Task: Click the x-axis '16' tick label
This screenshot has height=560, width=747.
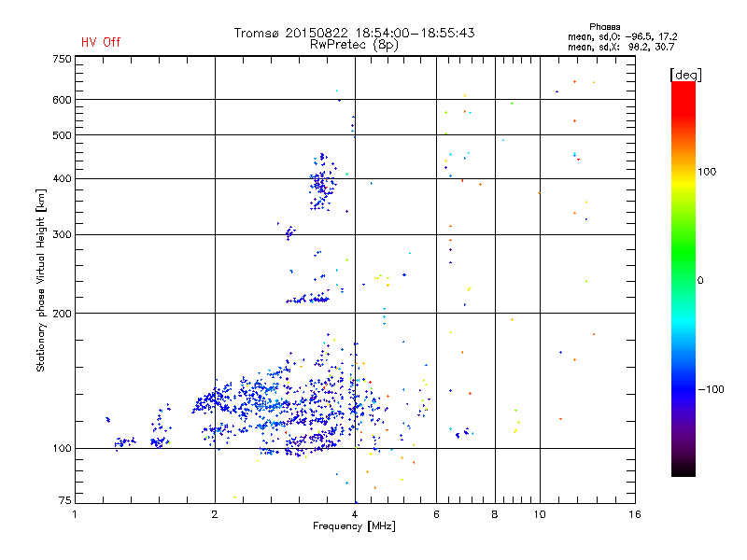Action: [635, 514]
